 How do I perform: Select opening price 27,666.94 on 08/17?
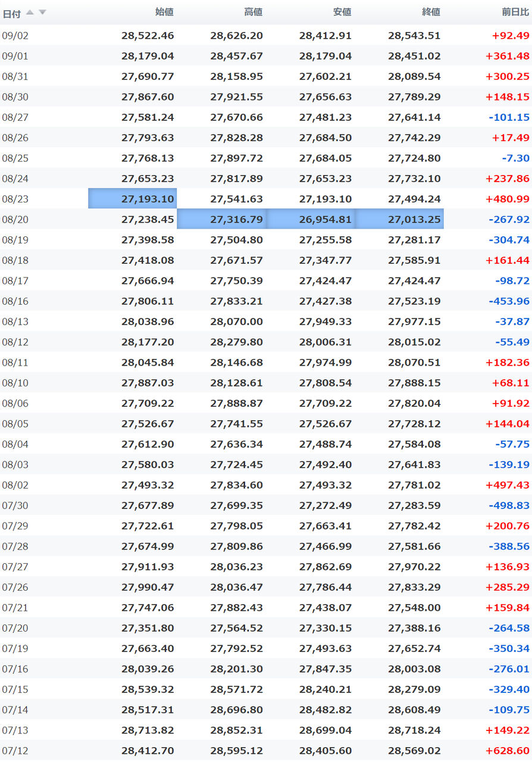tap(148, 281)
